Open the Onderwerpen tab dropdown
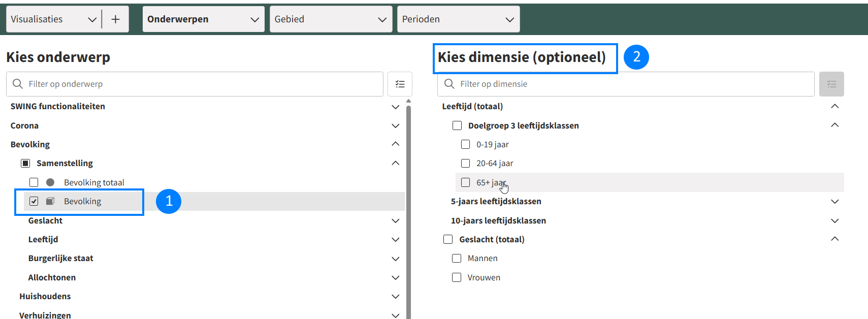The width and height of the screenshot is (868, 319). pyautogui.click(x=203, y=19)
